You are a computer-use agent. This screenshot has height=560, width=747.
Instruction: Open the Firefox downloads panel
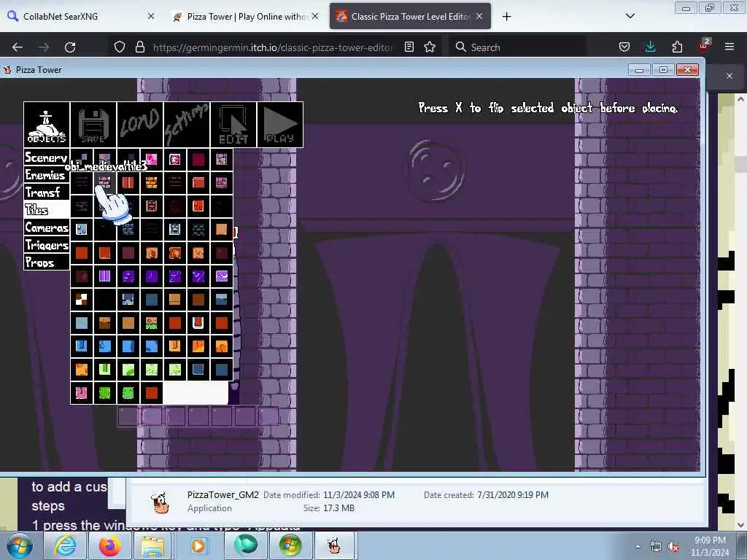click(x=650, y=47)
